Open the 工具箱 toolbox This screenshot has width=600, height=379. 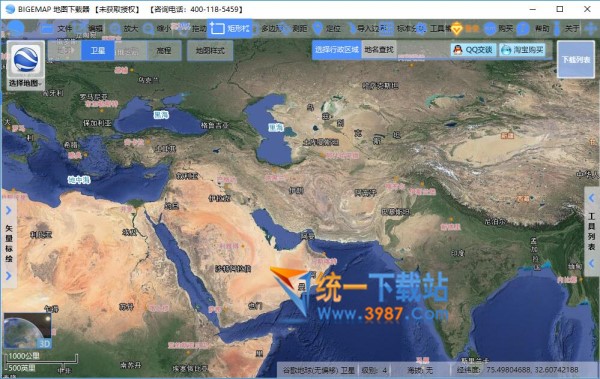pyautogui.click(x=432, y=28)
